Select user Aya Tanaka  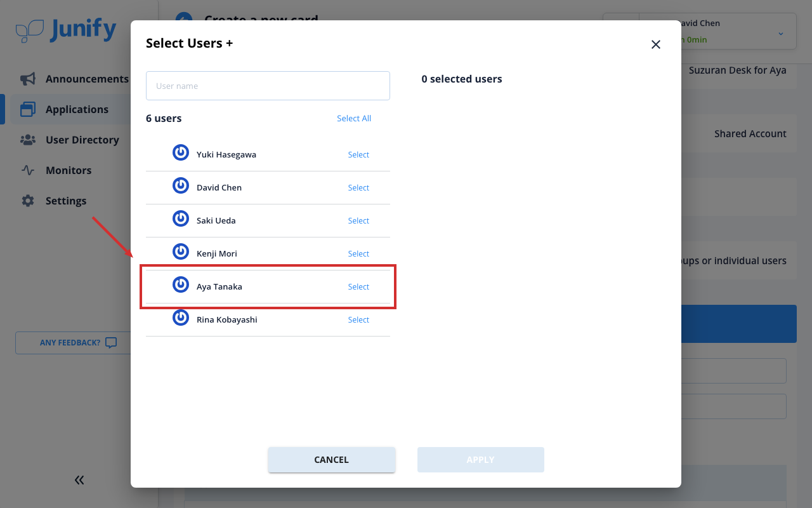(358, 287)
